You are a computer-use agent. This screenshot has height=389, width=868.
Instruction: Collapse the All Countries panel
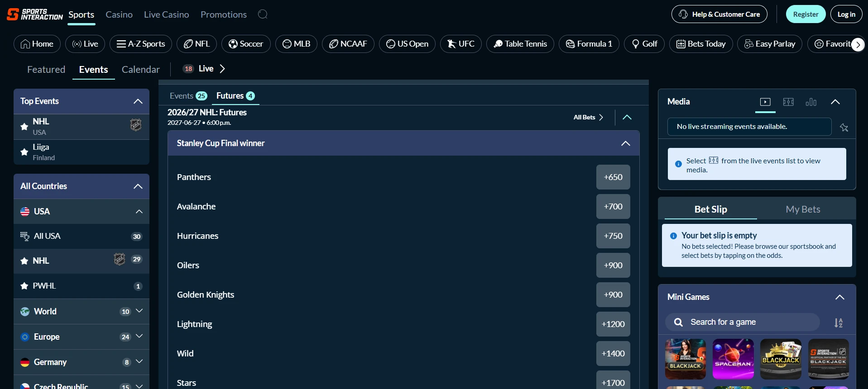(x=138, y=186)
